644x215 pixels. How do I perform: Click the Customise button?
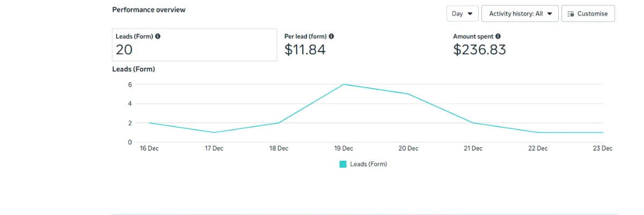(588, 13)
